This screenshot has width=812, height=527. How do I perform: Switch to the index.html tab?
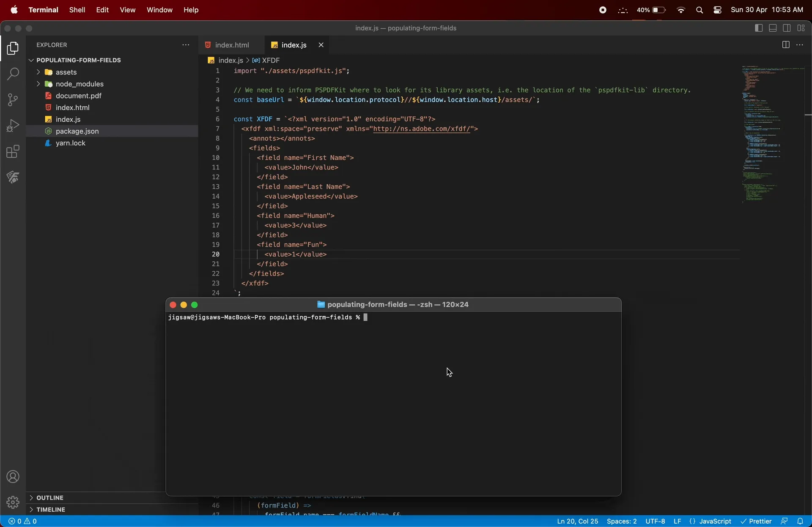click(x=231, y=45)
